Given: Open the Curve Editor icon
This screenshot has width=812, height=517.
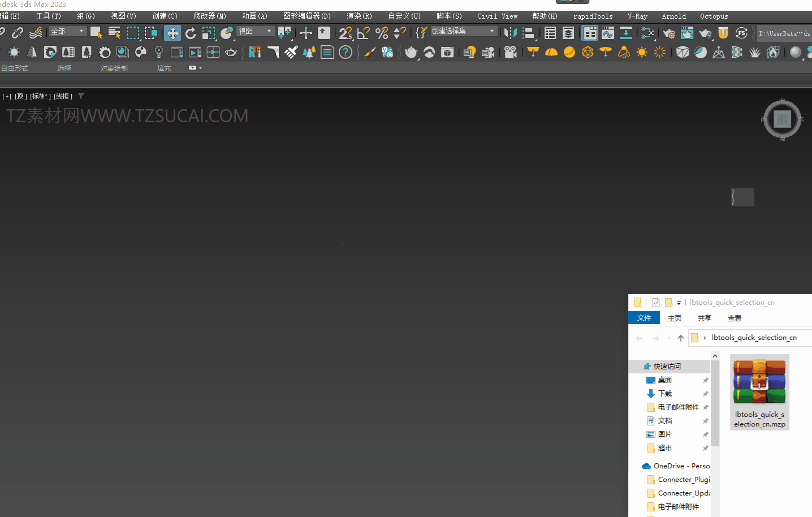Looking at the screenshot, I should click(x=608, y=33).
